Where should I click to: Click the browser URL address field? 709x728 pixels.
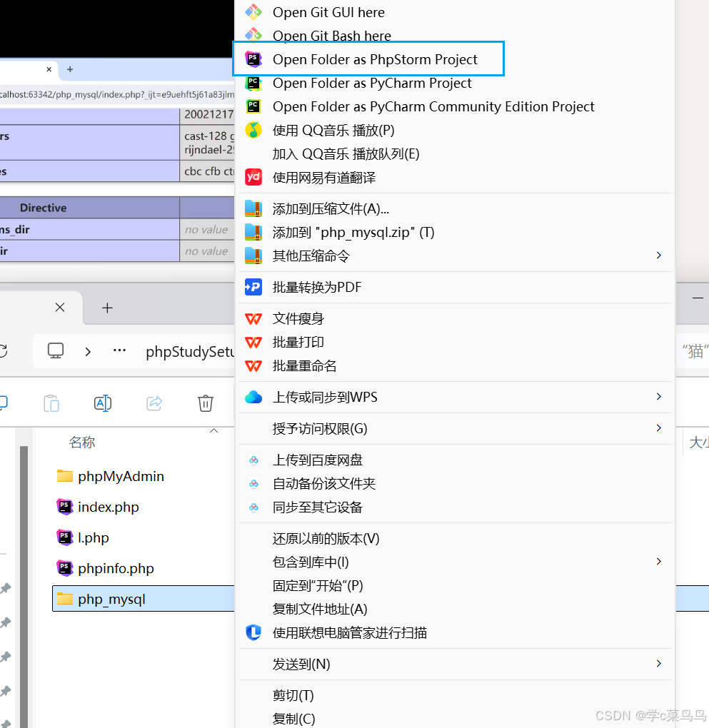(x=117, y=95)
